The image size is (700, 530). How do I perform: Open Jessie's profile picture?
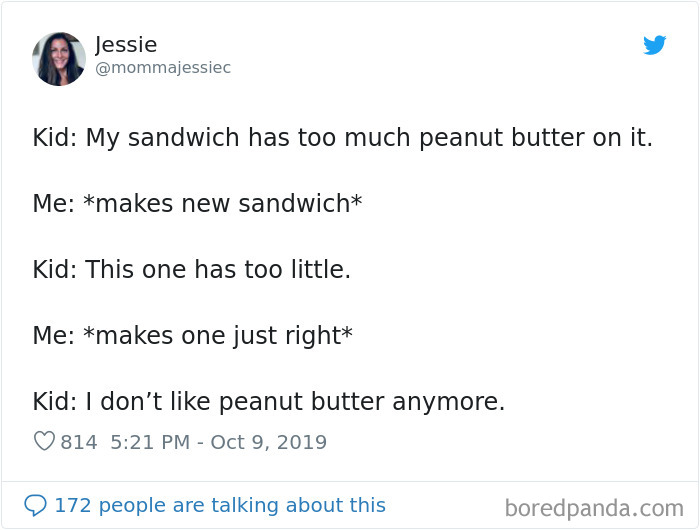[x=59, y=59]
